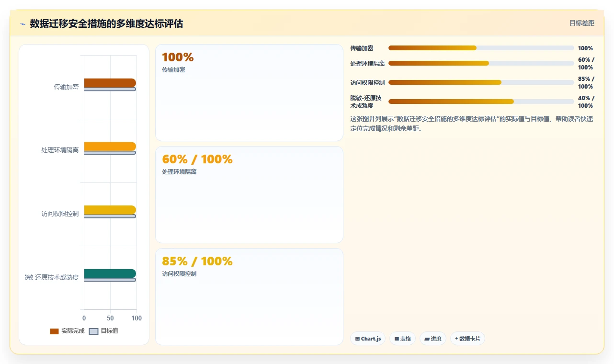Image resolution: width=614 pixels, height=364 pixels.
Task: Click the gray target bar under 传输加密
Action: [x=110, y=89]
